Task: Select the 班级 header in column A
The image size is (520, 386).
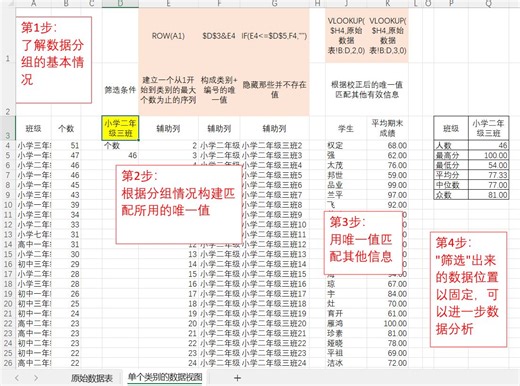Action: (33, 129)
